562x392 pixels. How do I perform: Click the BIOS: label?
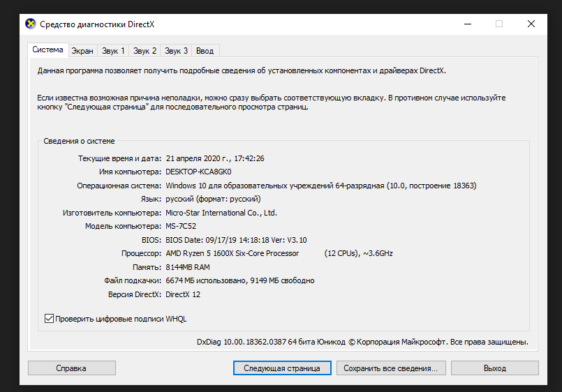[151, 240]
